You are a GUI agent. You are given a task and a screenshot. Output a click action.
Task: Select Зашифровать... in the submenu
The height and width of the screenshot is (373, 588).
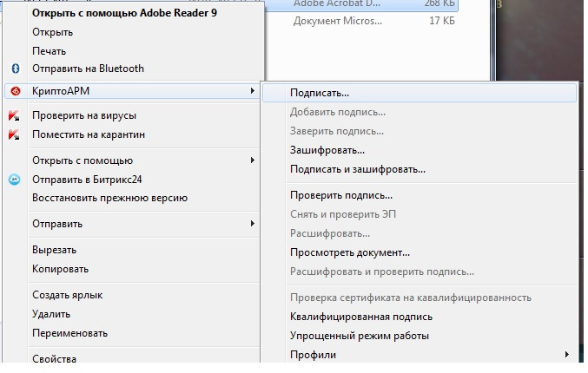pyautogui.click(x=327, y=150)
